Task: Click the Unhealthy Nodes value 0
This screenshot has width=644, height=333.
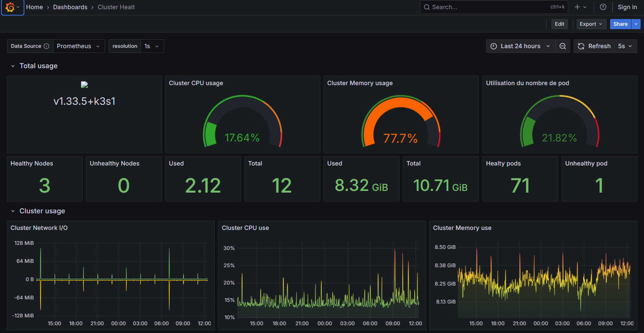Action: 124,185
